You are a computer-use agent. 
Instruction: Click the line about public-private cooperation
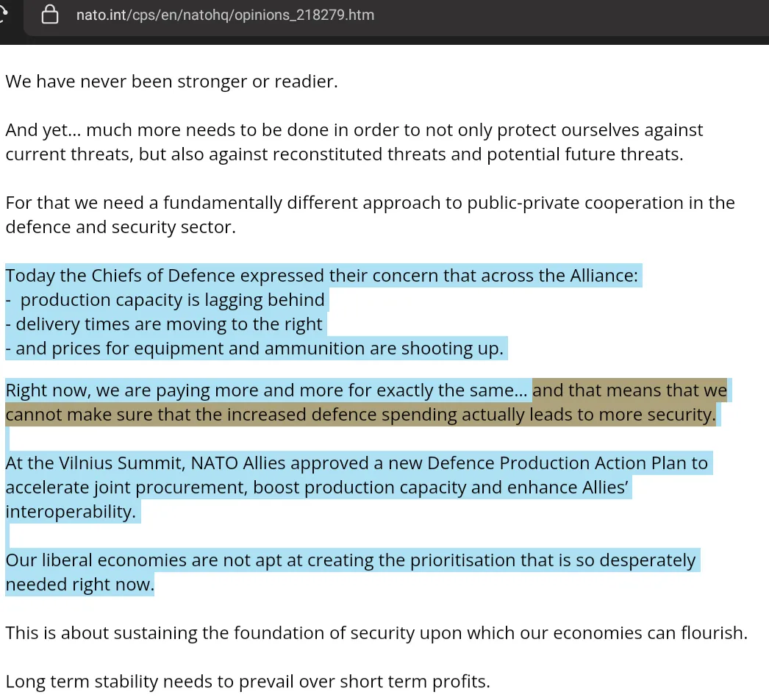click(370, 203)
